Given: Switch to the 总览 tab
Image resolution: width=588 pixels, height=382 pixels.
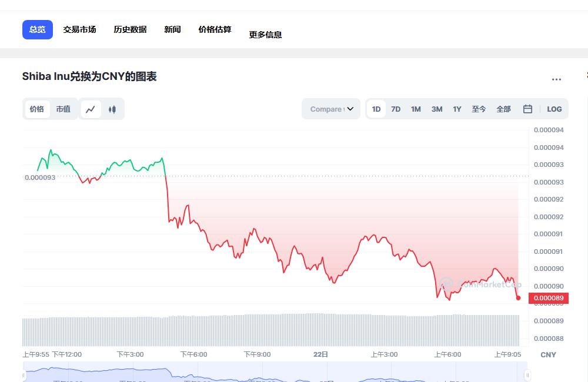Looking at the screenshot, I should click(38, 29).
